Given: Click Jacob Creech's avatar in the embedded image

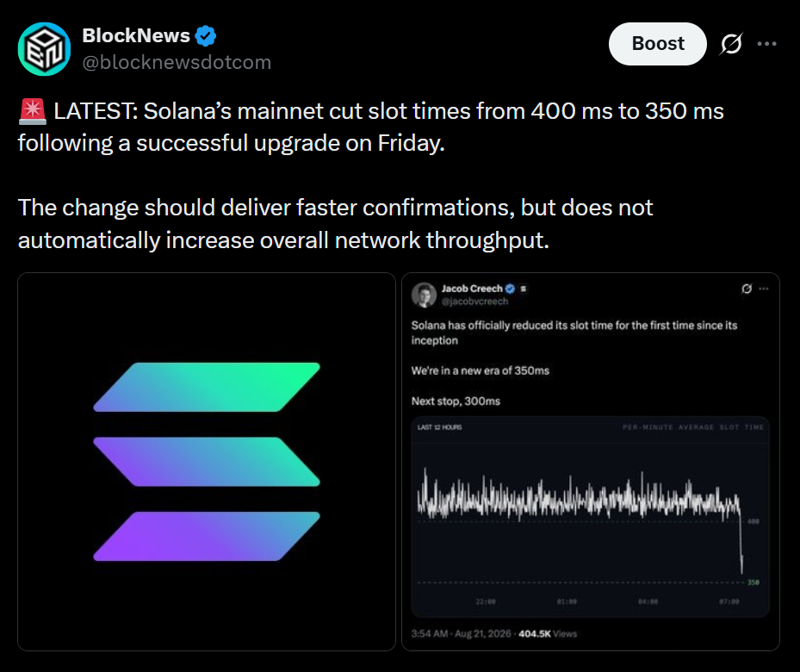Looking at the screenshot, I should click(424, 295).
